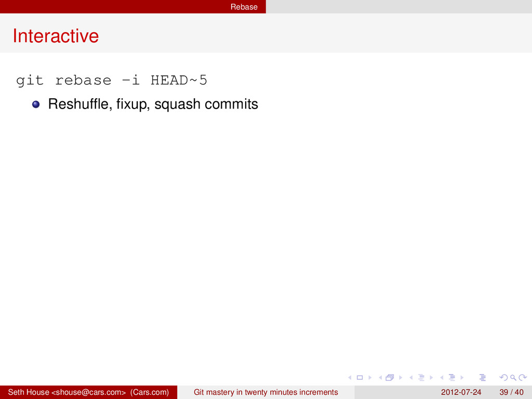
Task: Open search with the magnifier icon
Action: pos(513,378)
